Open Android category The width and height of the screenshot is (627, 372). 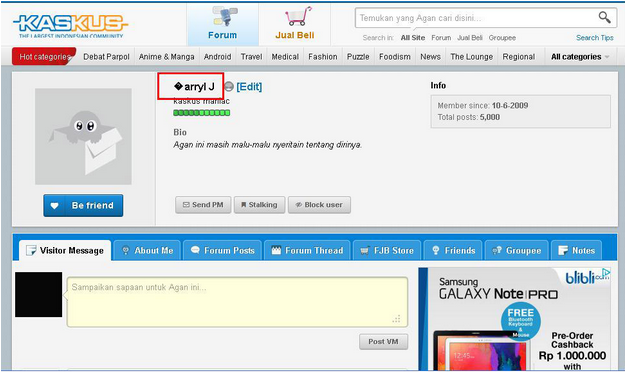(218, 57)
